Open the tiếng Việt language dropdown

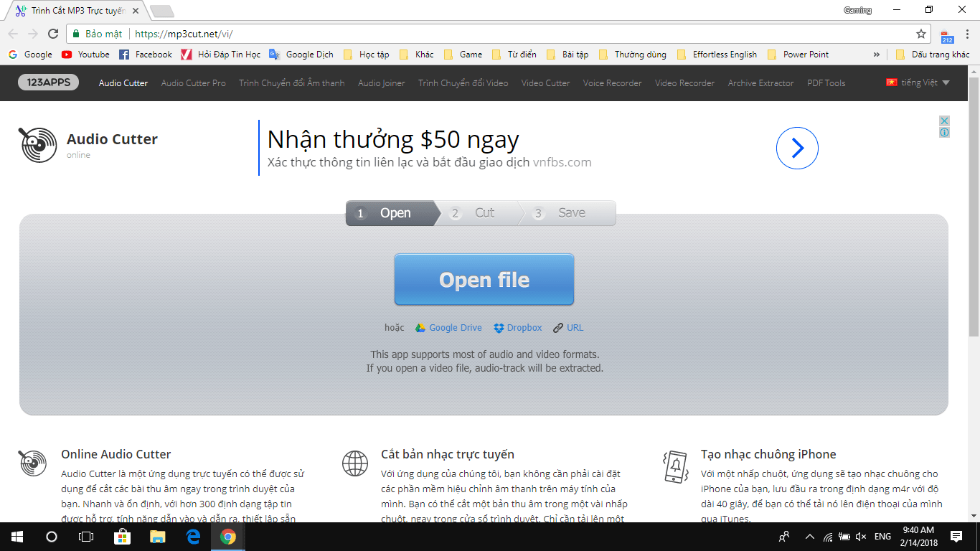[x=918, y=83]
